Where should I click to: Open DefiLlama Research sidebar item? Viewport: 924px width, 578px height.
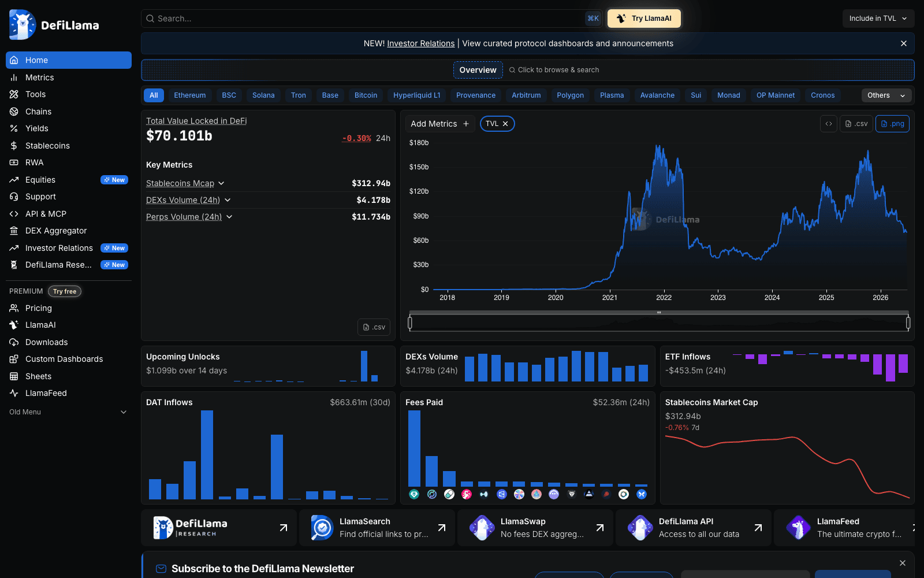69,265
